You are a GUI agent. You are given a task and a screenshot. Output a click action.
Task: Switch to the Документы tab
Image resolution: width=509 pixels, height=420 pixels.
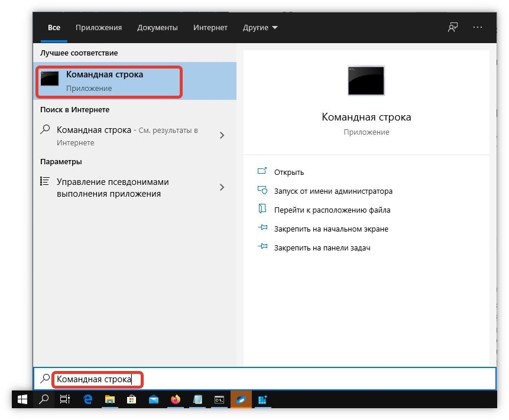tap(157, 28)
